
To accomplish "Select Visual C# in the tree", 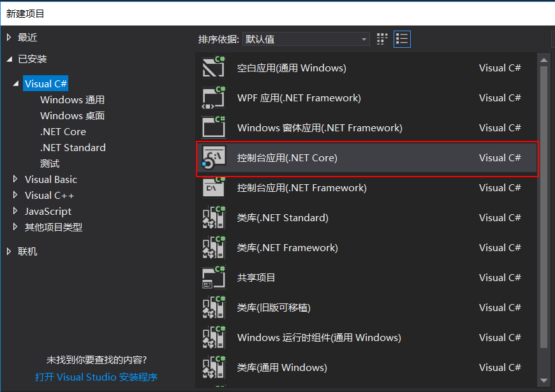I will tap(46, 84).
